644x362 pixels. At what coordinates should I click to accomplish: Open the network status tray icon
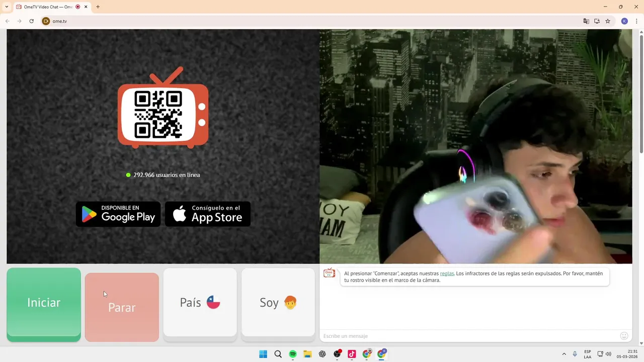pyautogui.click(x=600, y=354)
